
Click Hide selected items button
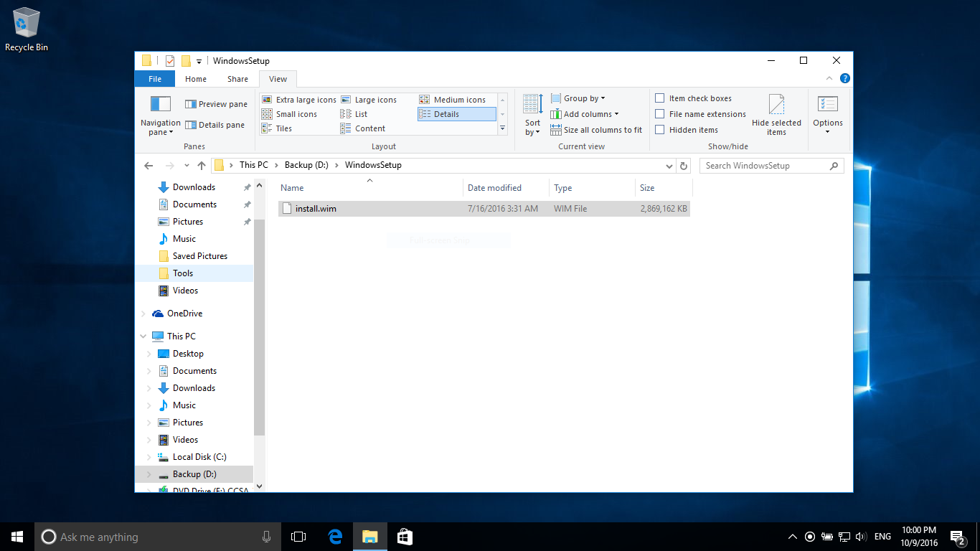click(x=776, y=115)
